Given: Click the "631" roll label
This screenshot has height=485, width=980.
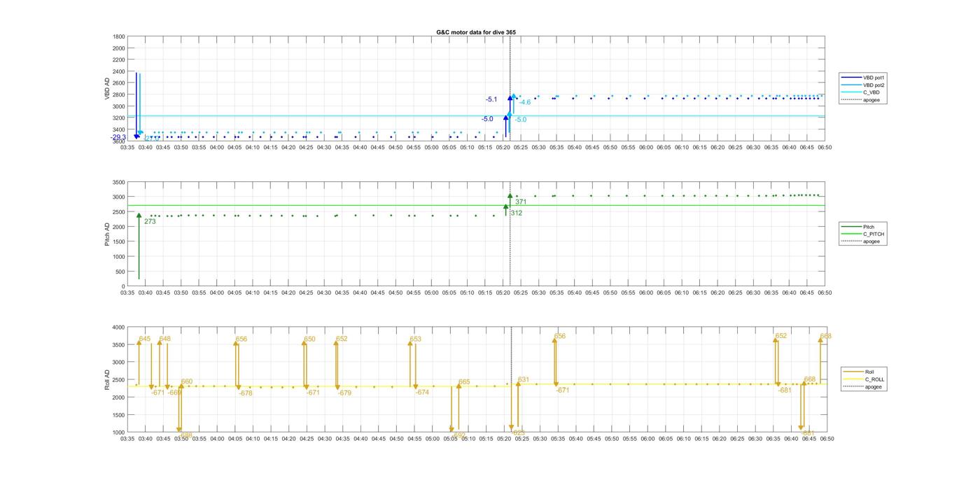Looking at the screenshot, I should [524, 380].
